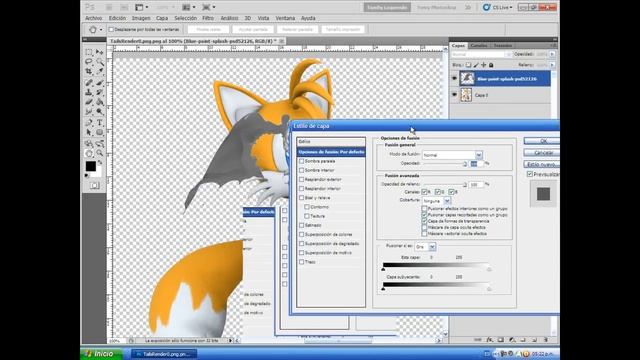Click OK in Estilo de capa dialog
Viewport: 640px width, 360px height.
pos(542,141)
